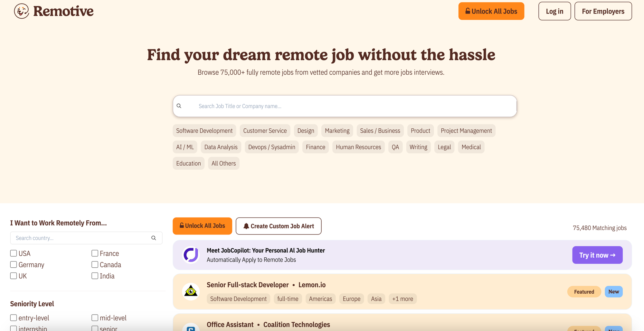644x331 pixels.
Task: Open the For Employers page
Action: tap(603, 11)
